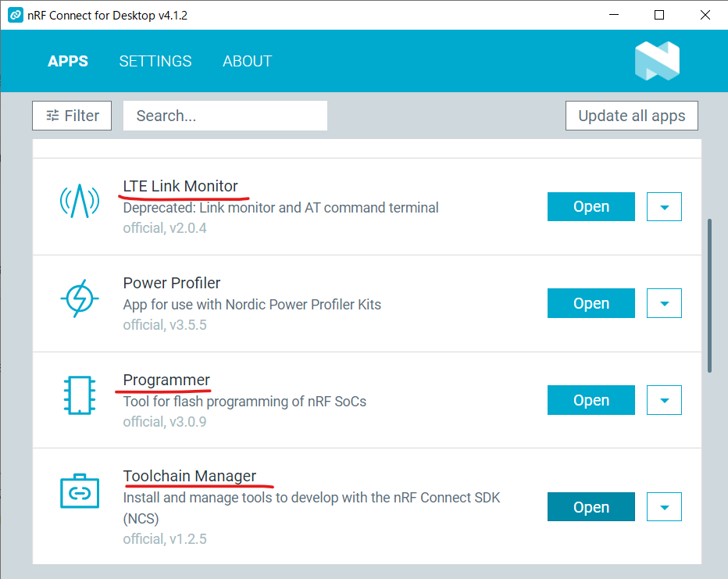
Task: Click the Power Profiler lightning icon
Action: (x=80, y=299)
